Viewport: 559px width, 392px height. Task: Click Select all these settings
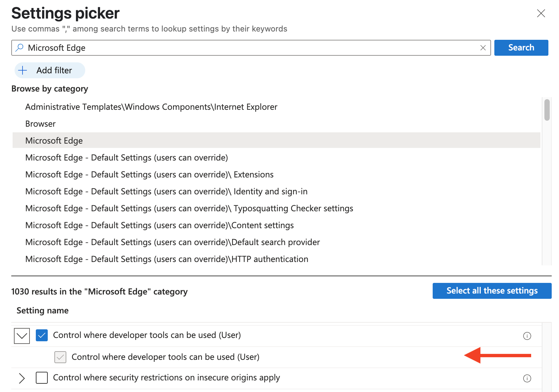[x=492, y=291]
